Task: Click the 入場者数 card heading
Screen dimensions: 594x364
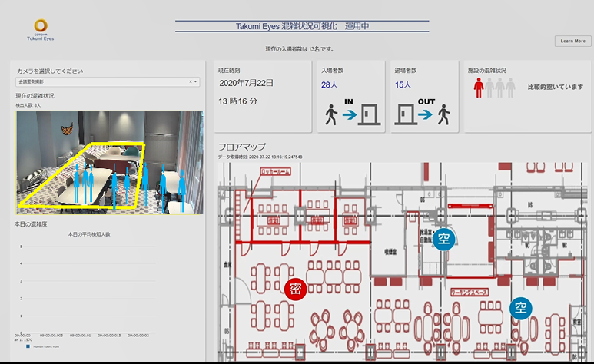Action: [x=332, y=71]
